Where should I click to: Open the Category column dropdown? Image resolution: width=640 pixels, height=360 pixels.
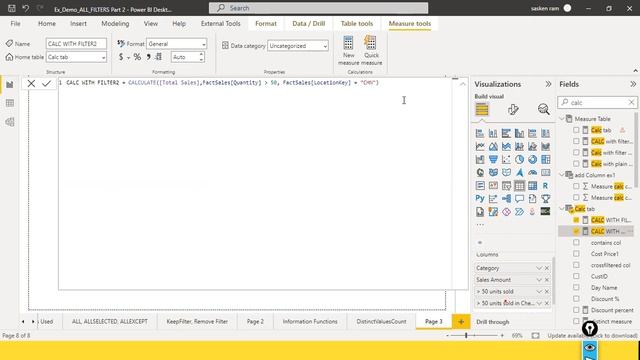pos(539,268)
